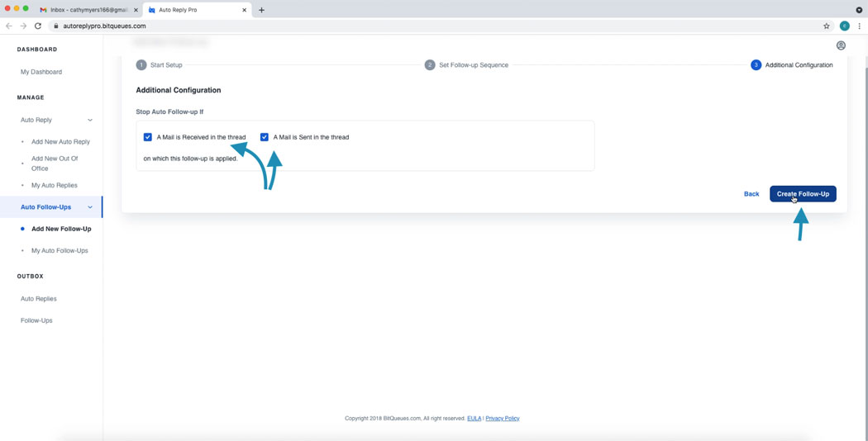The height and width of the screenshot is (441, 868).
Task: Collapse the Auto Follow-Ups section chevron
Action: 90,207
